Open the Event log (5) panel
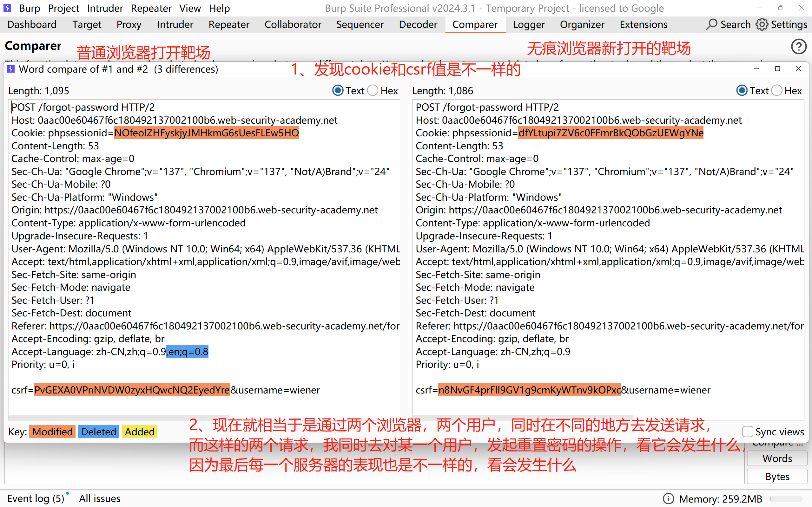The width and height of the screenshot is (812, 507). tap(36, 499)
